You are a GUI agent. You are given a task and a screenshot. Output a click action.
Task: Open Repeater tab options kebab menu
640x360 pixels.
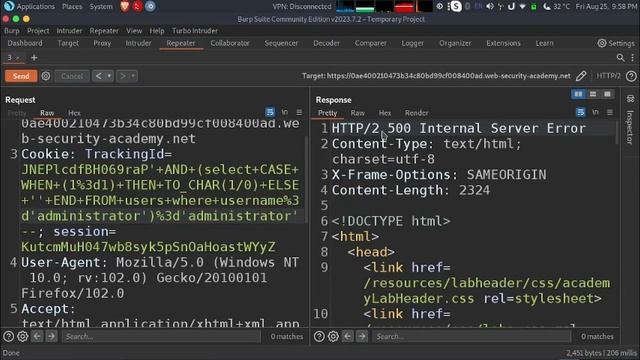633,58
